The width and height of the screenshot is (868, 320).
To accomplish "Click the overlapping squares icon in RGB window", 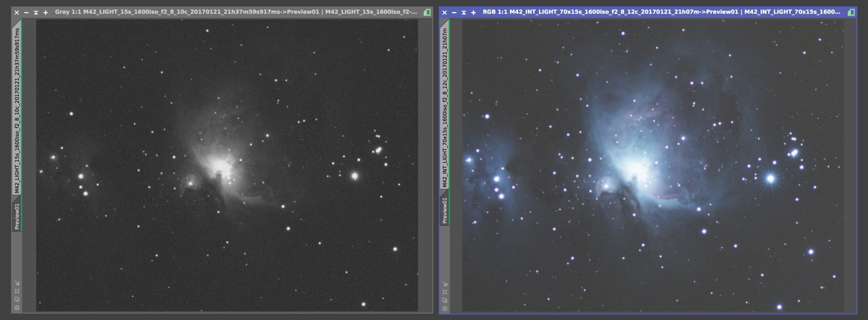I will [445, 300].
